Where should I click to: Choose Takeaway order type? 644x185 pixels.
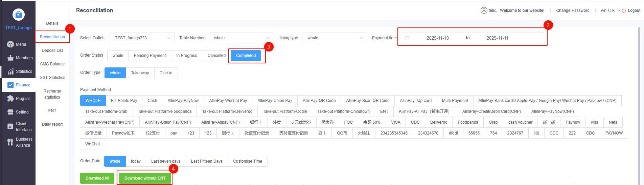click(140, 73)
